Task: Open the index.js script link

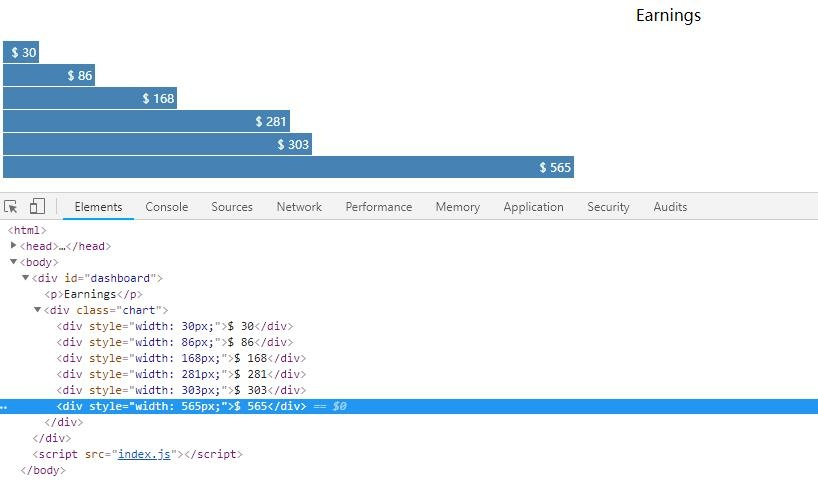Action: pyautogui.click(x=144, y=454)
